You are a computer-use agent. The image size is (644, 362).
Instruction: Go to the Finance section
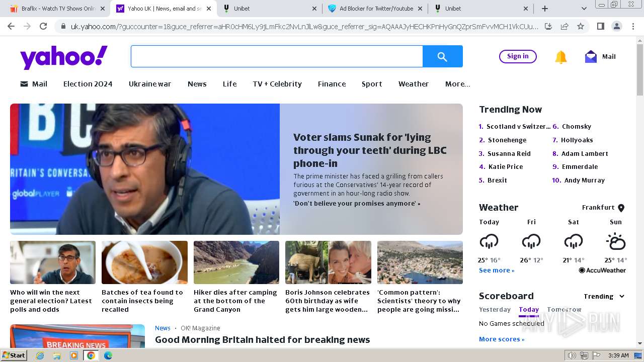coord(332,84)
